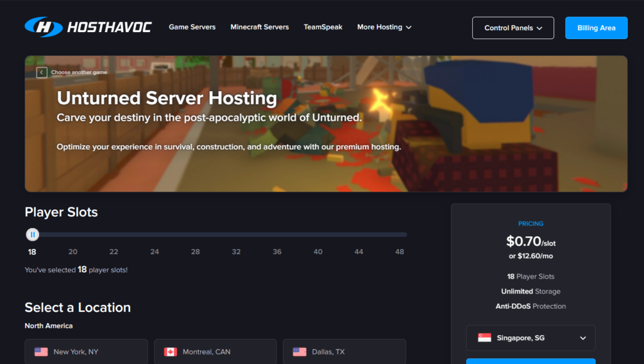The height and width of the screenshot is (364, 644).
Task: Go to Minecraft Servers
Action: pyautogui.click(x=260, y=27)
